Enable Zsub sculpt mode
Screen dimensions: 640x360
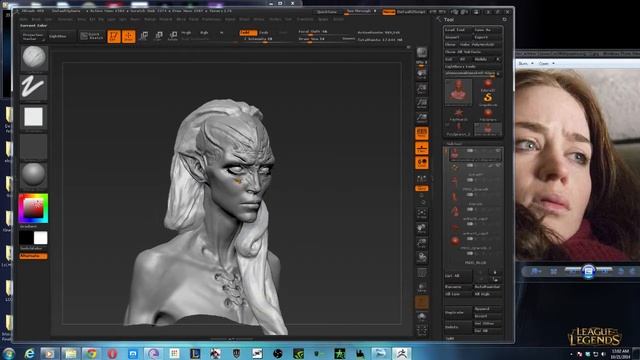click(264, 33)
